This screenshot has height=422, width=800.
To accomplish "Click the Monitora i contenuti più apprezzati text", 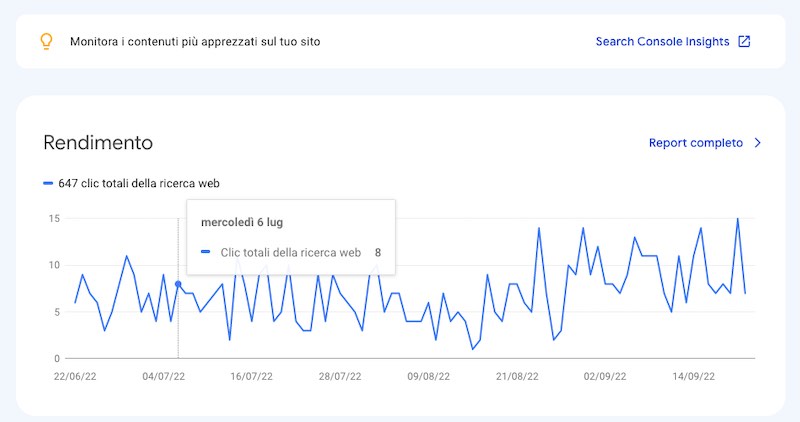I will click(195, 41).
